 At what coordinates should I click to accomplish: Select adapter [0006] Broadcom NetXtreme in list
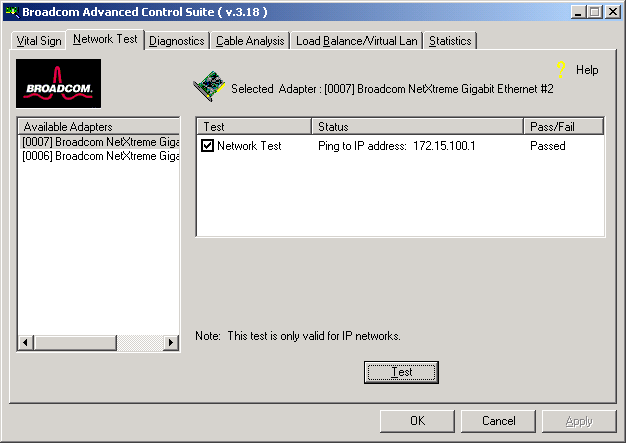[x=99, y=156]
